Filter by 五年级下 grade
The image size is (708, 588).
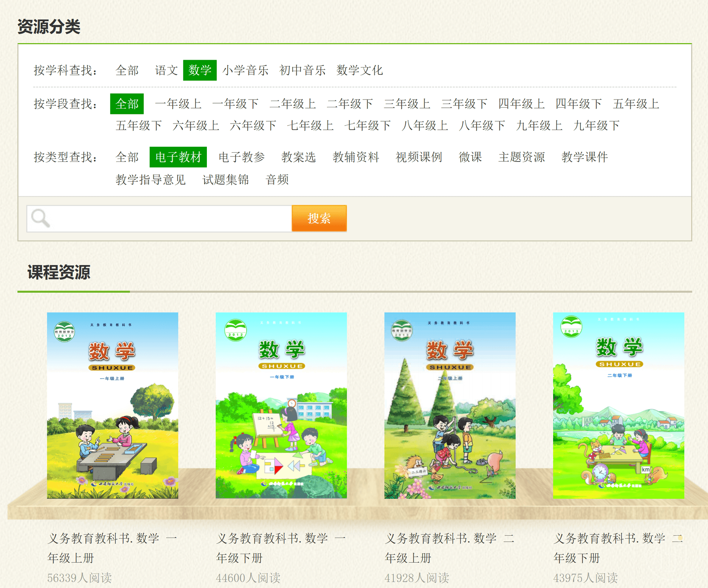pyautogui.click(x=139, y=125)
